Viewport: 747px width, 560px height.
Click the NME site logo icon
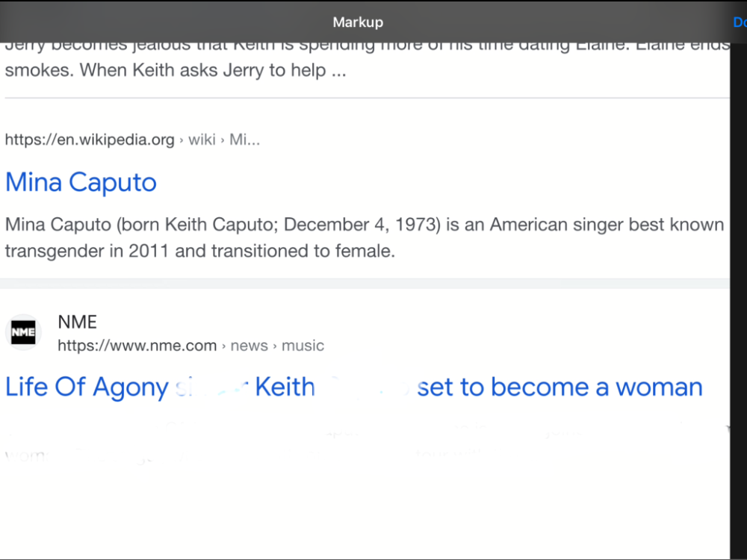point(23,332)
